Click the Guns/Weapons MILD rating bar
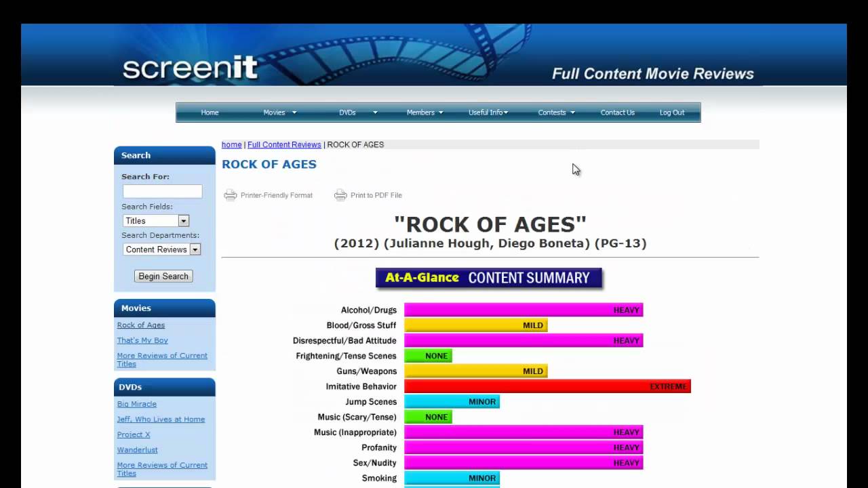 [x=476, y=371]
